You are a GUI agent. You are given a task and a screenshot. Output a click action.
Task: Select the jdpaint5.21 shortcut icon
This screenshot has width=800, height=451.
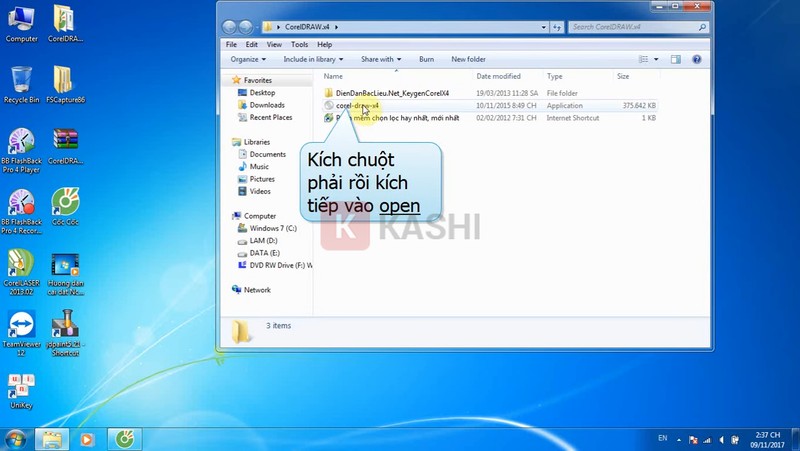[x=65, y=334]
